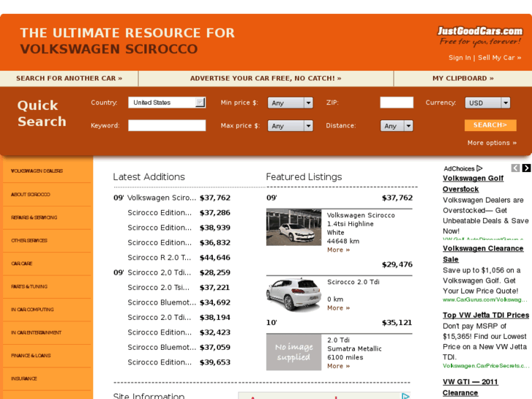This screenshot has height=399, width=532.
Task: Open My Clipboard tab
Action: click(x=462, y=78)
